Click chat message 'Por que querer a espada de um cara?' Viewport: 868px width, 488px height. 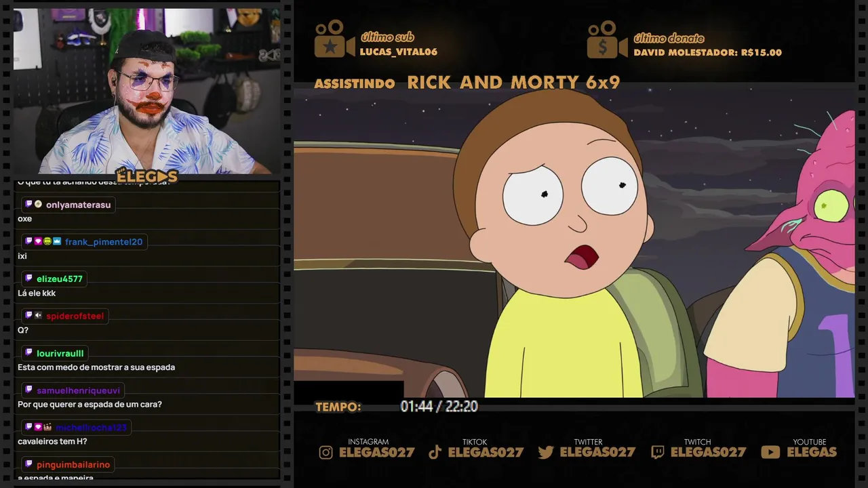(90, 405)
